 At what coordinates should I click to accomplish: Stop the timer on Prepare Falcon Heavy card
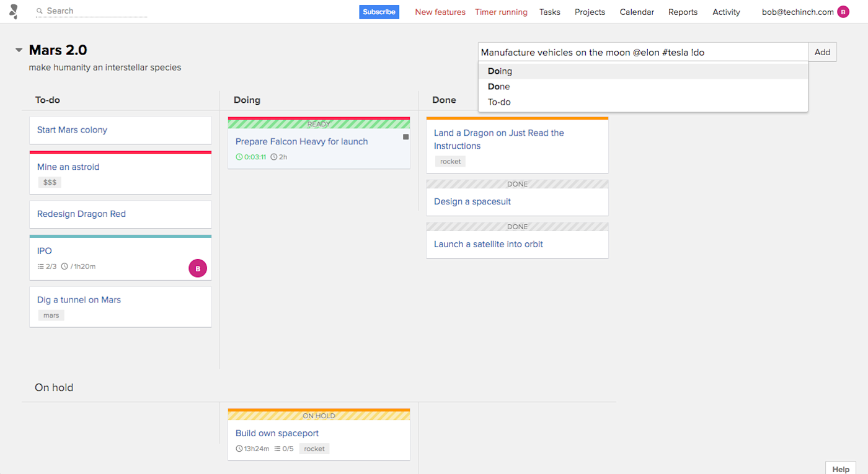406,137
